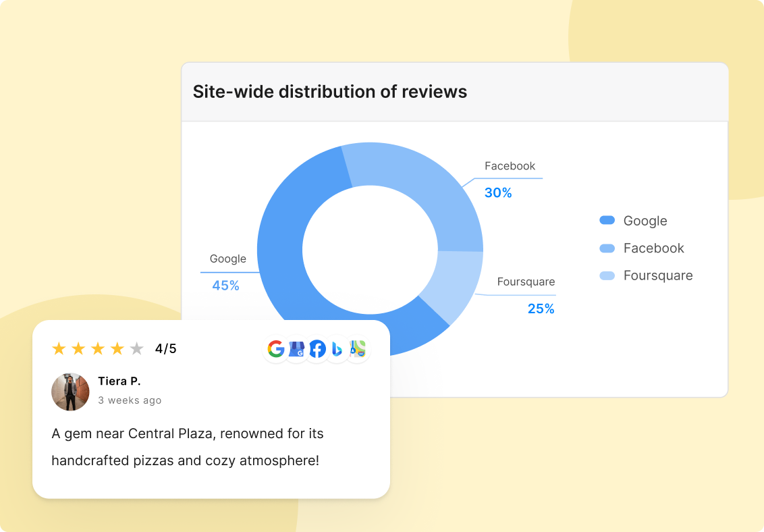Viewport: 764px width, 532px height.
Task: Click the 'Site-wide distribution of reviews' heading
Action: pos(330,92)
